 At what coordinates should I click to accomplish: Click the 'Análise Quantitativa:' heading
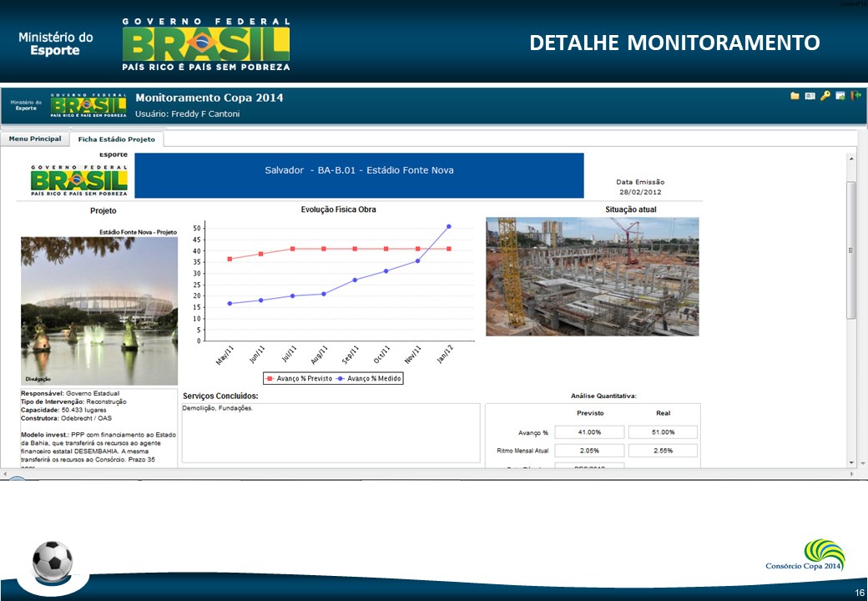(604, 396)
